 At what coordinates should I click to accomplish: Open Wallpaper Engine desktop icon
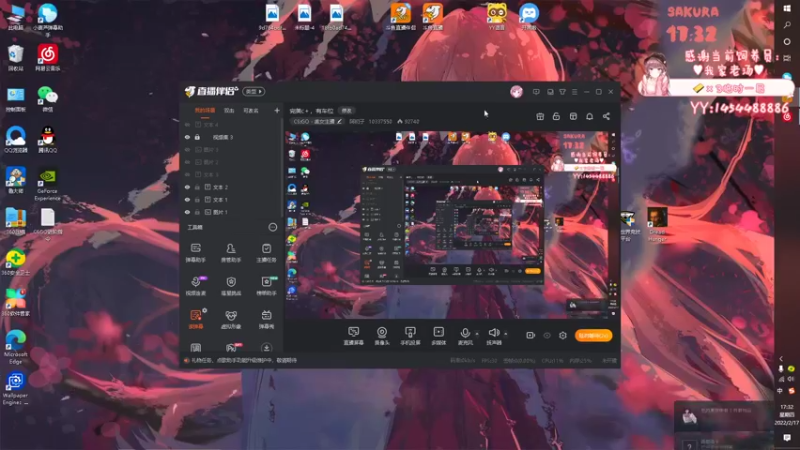(x=15, y=388)
